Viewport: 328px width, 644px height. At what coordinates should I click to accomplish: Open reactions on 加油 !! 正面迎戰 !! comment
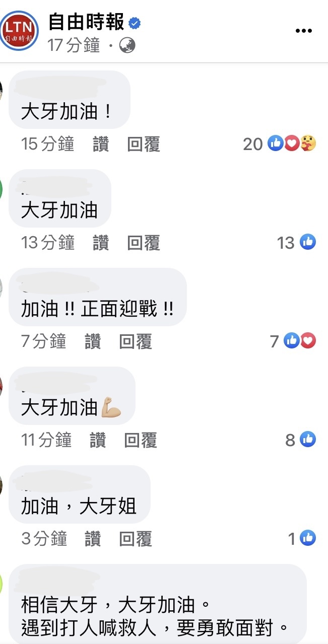[x=293, y=341]
